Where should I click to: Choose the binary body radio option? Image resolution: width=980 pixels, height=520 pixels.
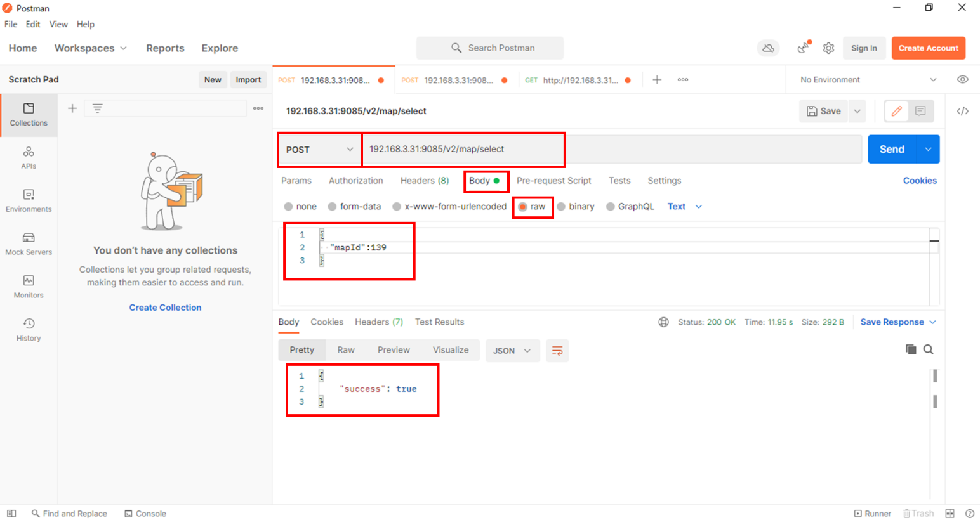561,207
